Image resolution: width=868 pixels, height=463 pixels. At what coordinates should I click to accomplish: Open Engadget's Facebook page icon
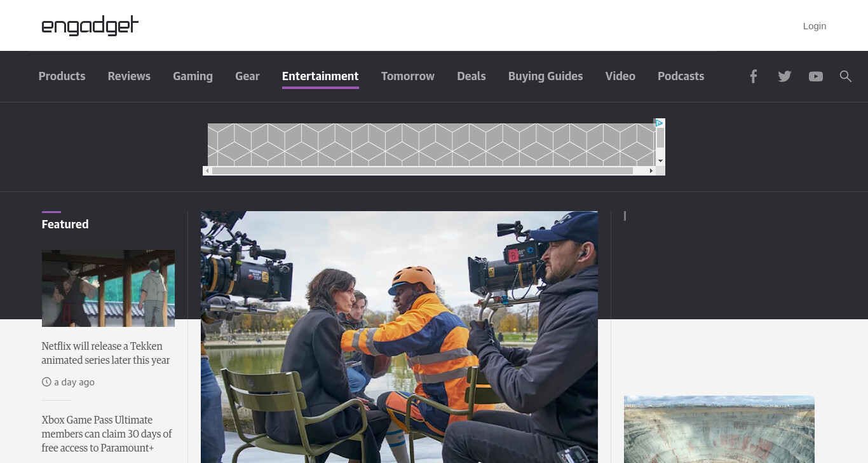click(753, 76)
